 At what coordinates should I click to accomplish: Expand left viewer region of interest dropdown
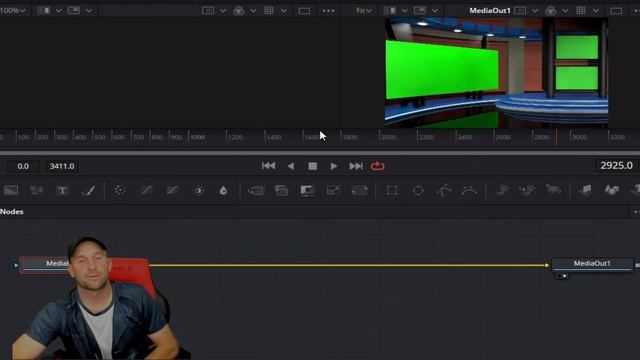pyautogui.click(x=223, y=11)
